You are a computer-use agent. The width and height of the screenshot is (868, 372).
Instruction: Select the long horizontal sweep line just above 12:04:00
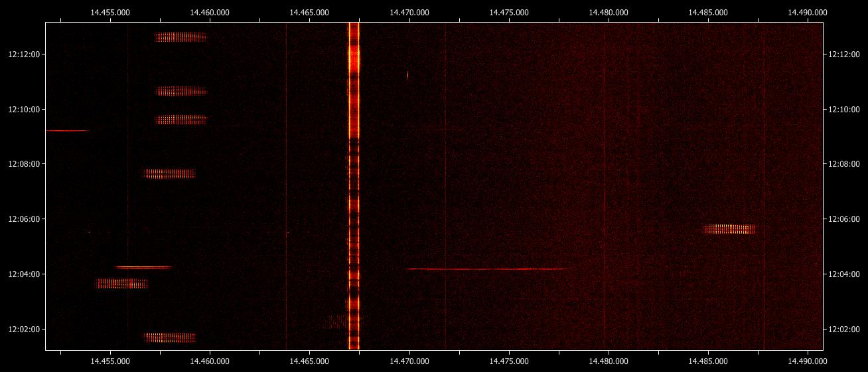[x=488, y=269]
